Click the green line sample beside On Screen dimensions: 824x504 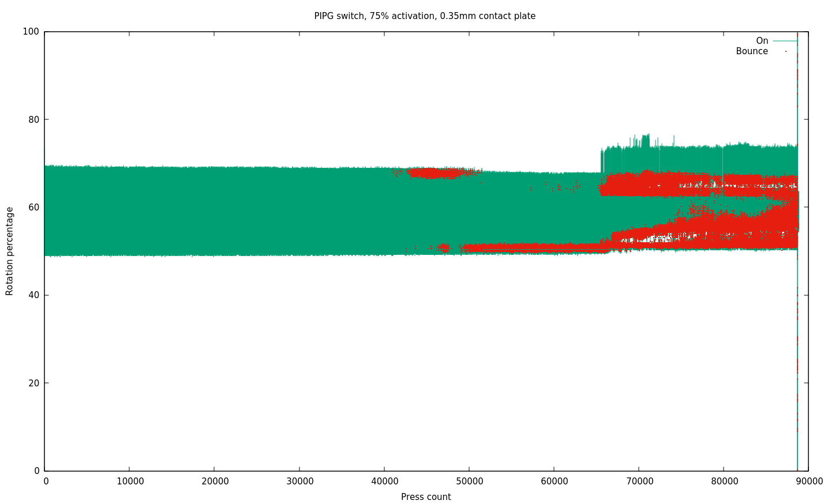coord(785,41)
